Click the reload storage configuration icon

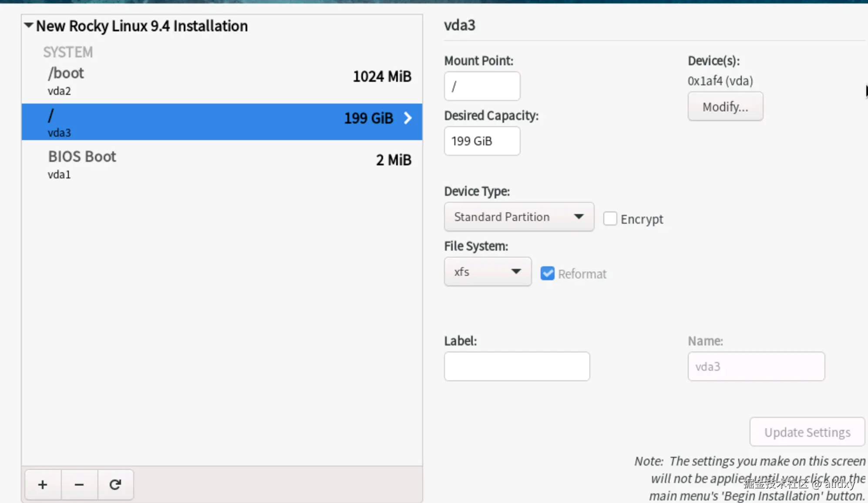[115, 484]
